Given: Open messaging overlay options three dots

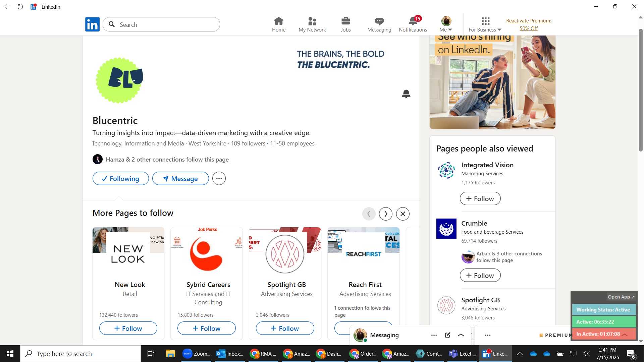Looking at the screenshot, I should click(x=434, y=335).
